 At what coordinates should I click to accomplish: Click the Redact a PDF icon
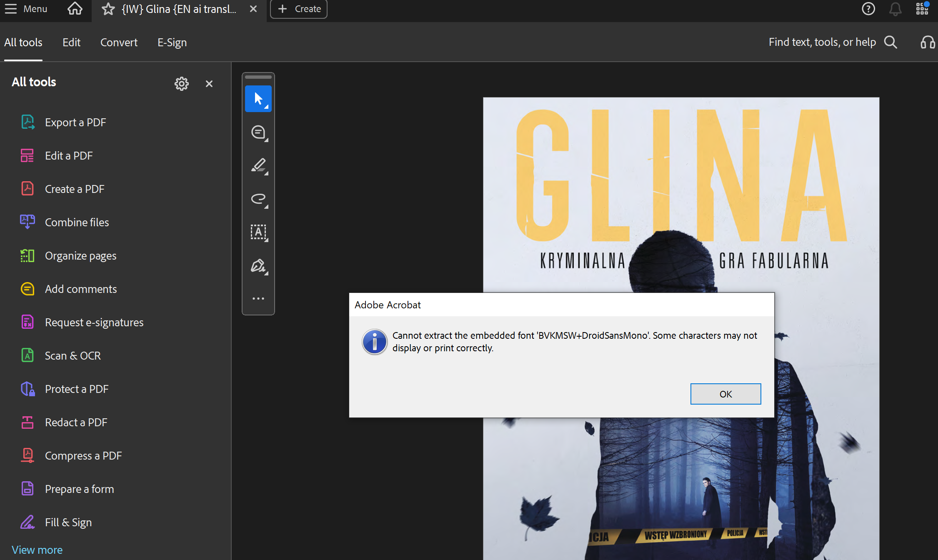click(28, 422)
